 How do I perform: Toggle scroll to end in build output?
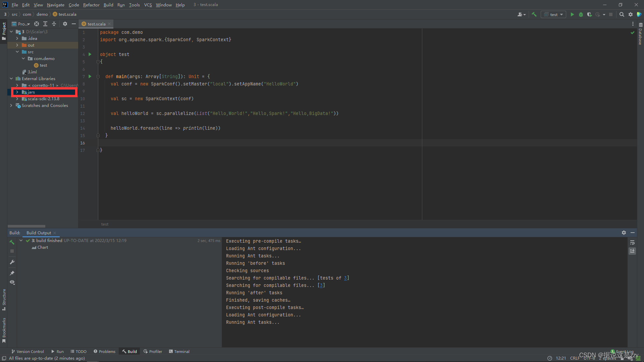pos(632,251)
